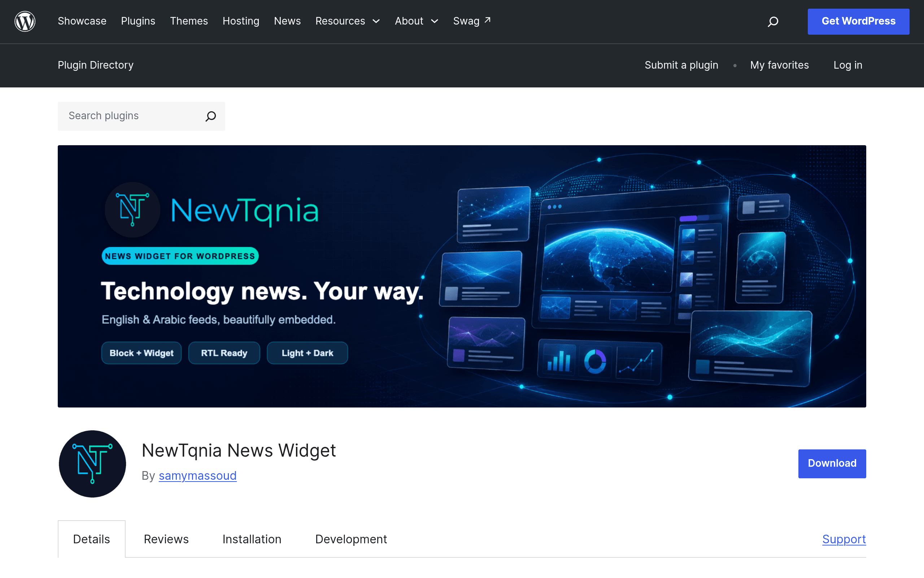Open the News menu item
This screenshot has height=578, width=924.
288,21
